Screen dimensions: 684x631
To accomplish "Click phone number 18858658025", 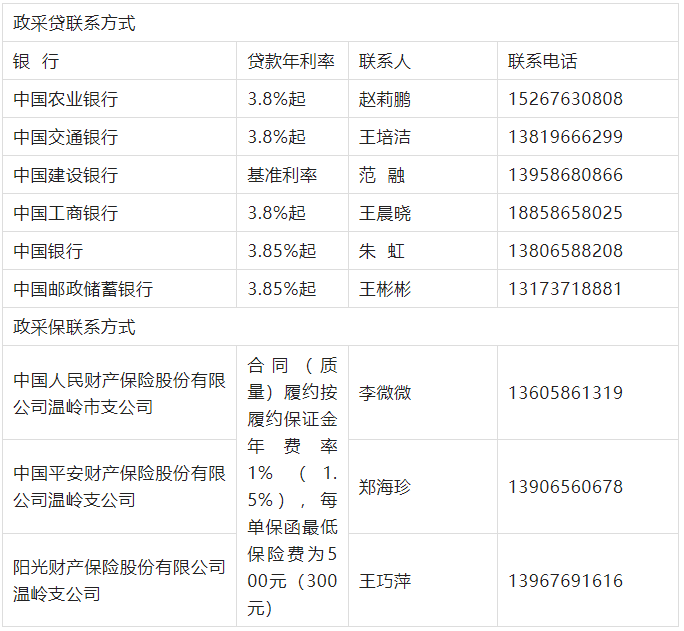I will tap(565, 213).
